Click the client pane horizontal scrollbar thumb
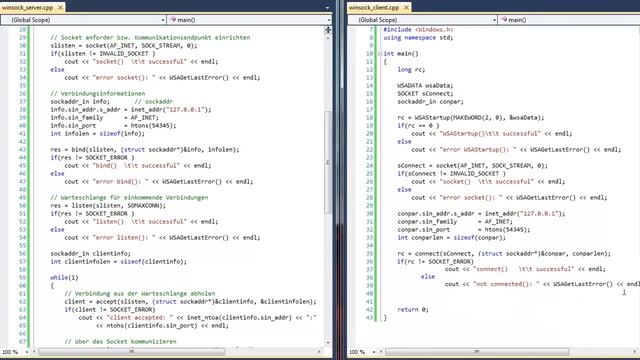Viewport: 640px width, 360px height. click(477, 351)
